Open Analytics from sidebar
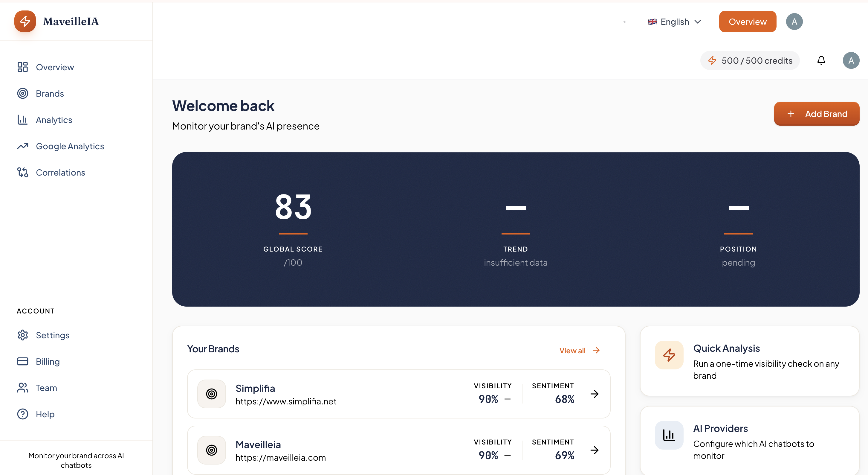Screen dimensions: 868x475 [54, 120]
